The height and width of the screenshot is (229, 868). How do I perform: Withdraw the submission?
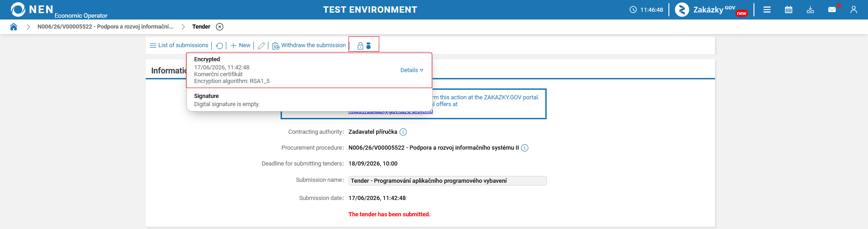coord(309,45)
